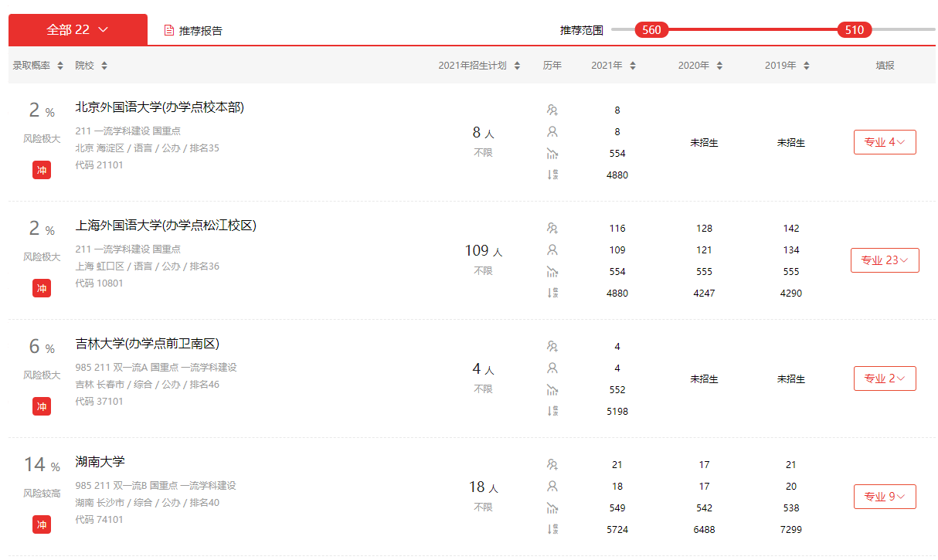Click the red 冲 badge for 上海外国语大学
The width and height of the screenshot is (938, 560).
coord(42,288)
